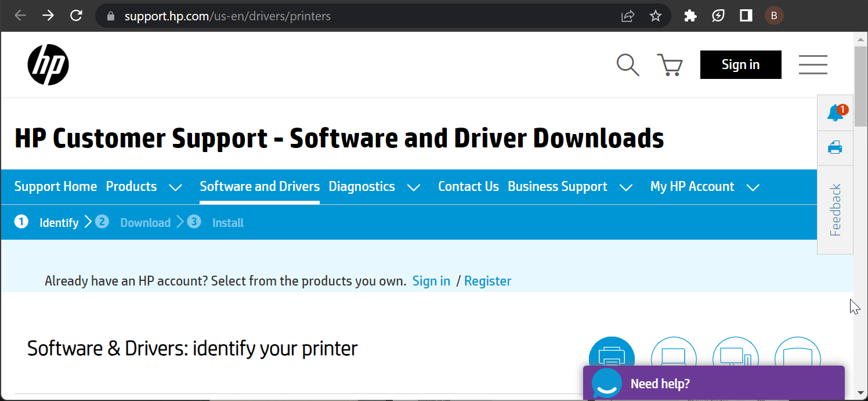
Task: Click the 'HP Customer Support - Software and Driver Downloads' heading
Action: [339, 138]
